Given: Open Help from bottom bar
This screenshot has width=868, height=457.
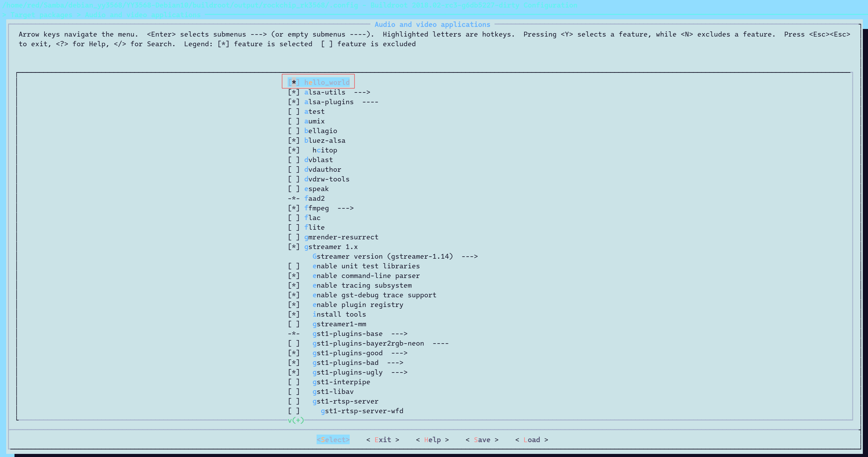Looking at the screenshot, I should tap(432, 440).
